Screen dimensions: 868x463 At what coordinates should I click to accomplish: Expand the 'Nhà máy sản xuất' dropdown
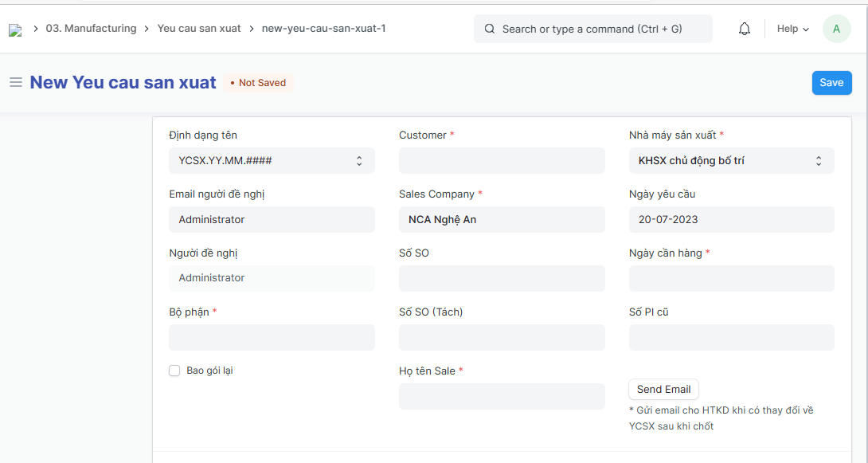(x=731, y=161)
